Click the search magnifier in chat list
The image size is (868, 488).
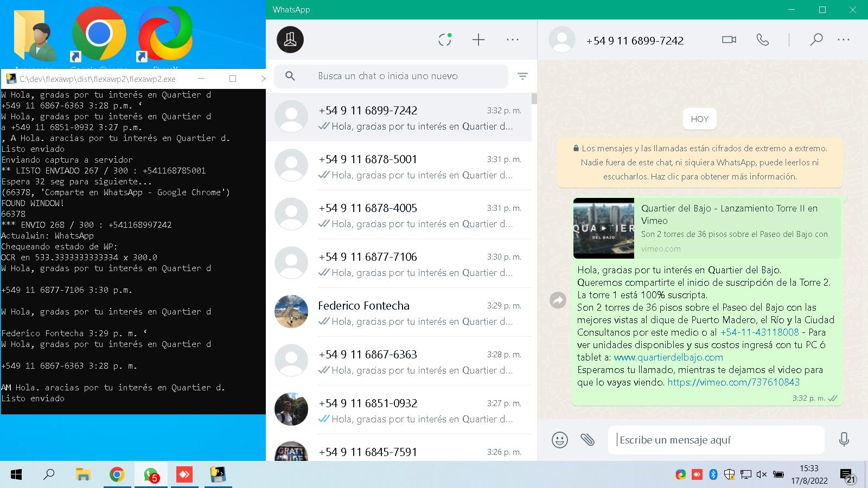290,76
